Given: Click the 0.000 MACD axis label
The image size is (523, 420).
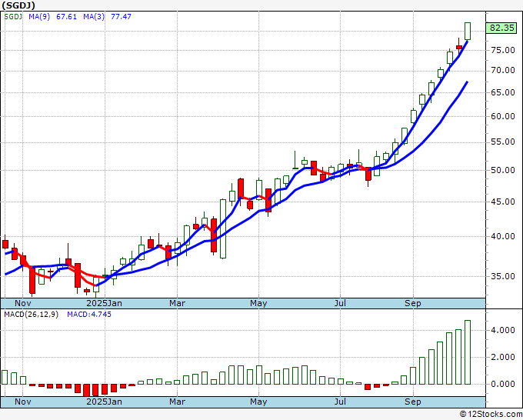Looking at the screenshot, I should (503, 384).
